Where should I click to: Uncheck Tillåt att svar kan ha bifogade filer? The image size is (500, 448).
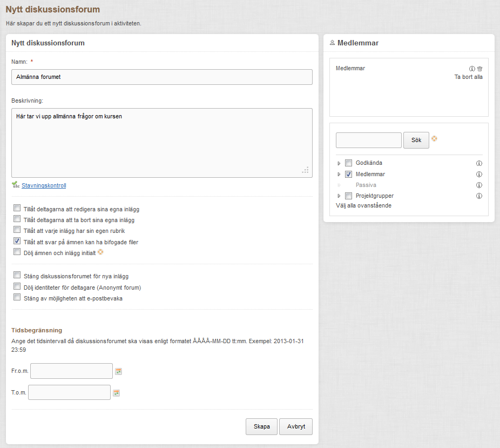(17, 241)
